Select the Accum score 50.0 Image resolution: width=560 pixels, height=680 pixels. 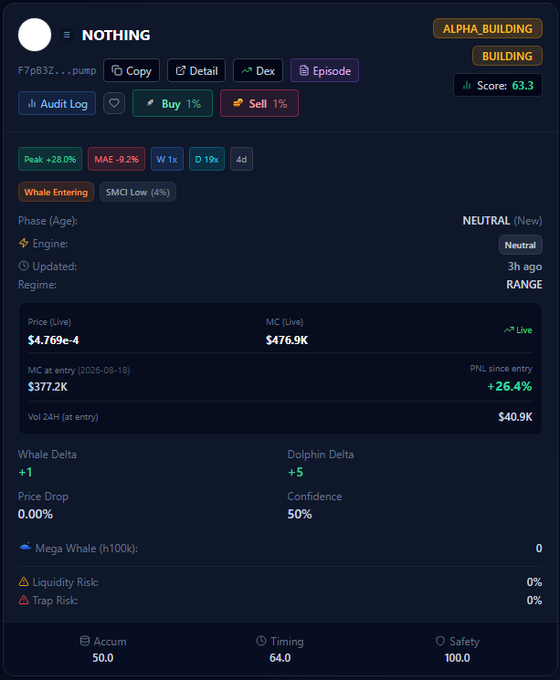coord(103,658)
